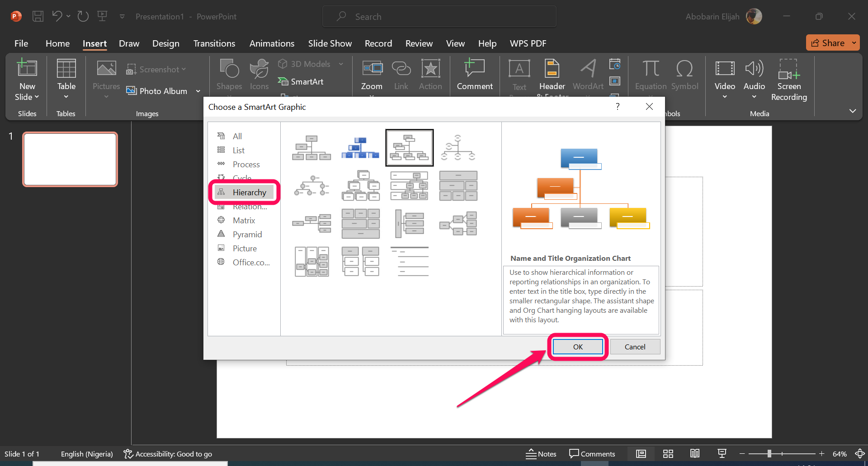868x466 pixels.
Task: Cancel the SmartArt dialog
Action: tap(635, 347)
